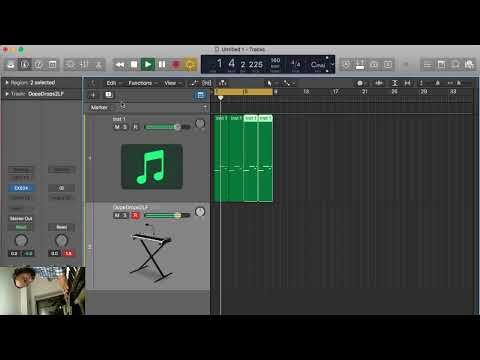Viewport: 480px width, 360px height.
Task: Click the green Play button
Action: pos(148,64)
